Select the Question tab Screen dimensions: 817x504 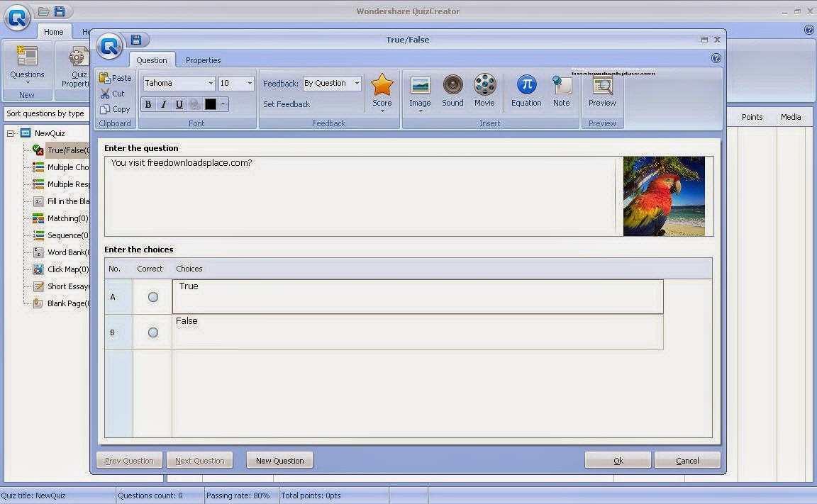(152, 60)
